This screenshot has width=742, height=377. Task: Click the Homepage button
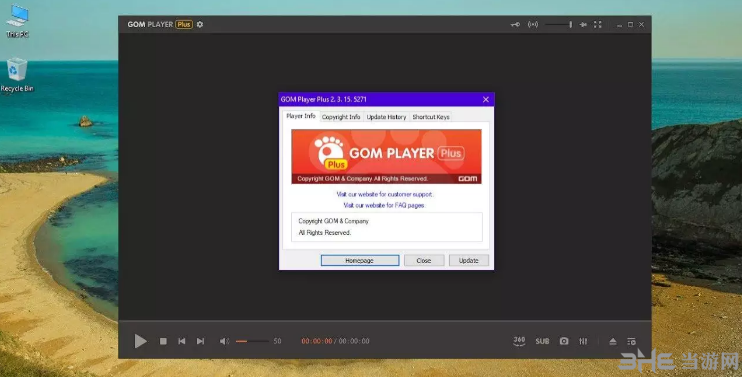[360, 260]
